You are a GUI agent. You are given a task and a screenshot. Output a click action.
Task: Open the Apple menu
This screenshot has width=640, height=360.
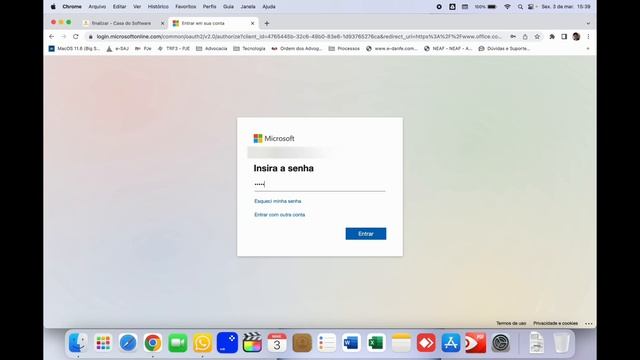pos(53,7)
